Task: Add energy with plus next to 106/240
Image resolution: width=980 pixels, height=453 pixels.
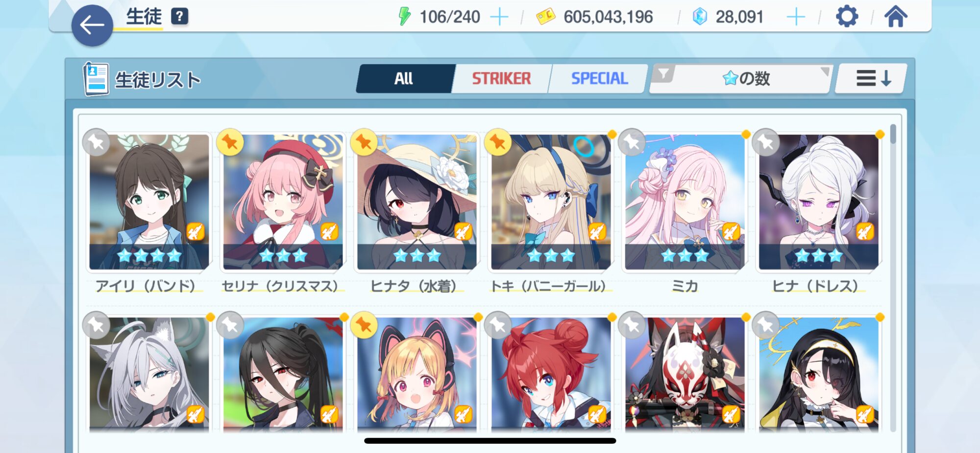Action: tap(499, 17)
